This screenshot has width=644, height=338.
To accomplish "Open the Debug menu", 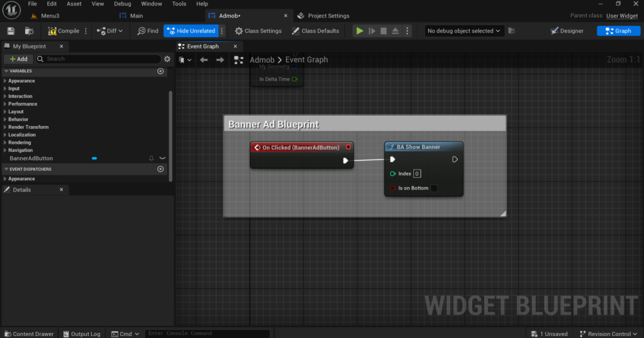I will (x=123, y=4).
